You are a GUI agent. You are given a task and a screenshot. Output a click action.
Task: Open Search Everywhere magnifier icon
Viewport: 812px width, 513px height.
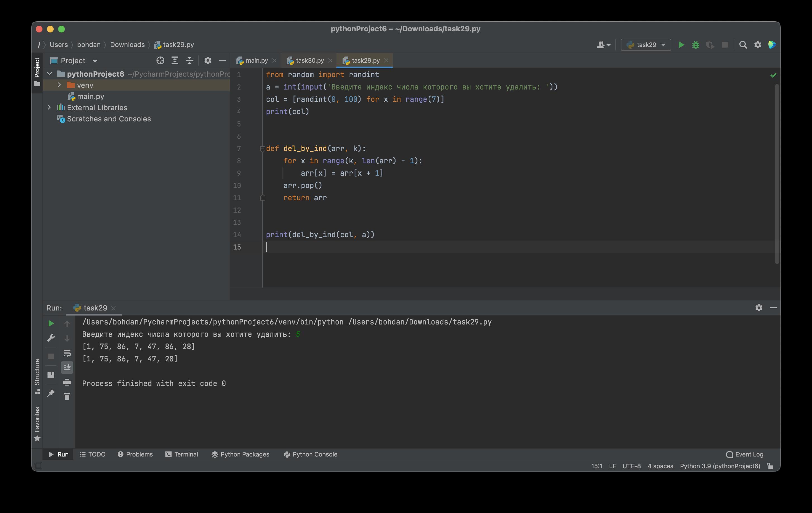(x=742, y=45)
